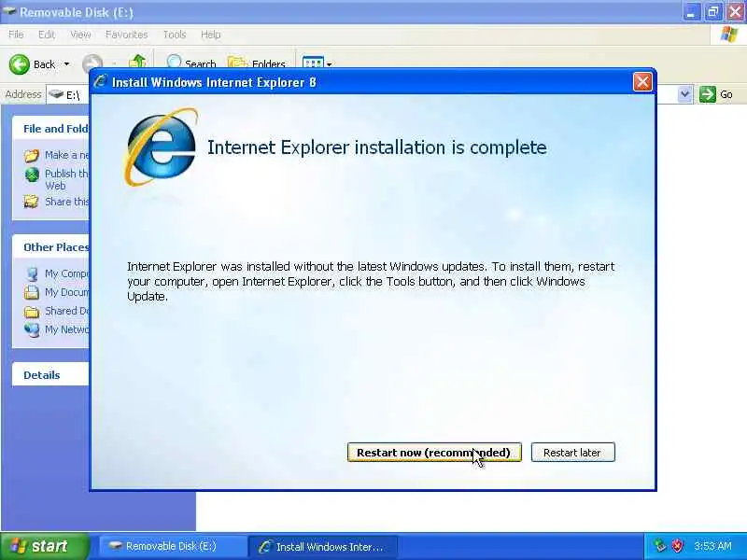Click File and Folder Tasks panel header
The image size is (747, 560).
click(50, 129)
